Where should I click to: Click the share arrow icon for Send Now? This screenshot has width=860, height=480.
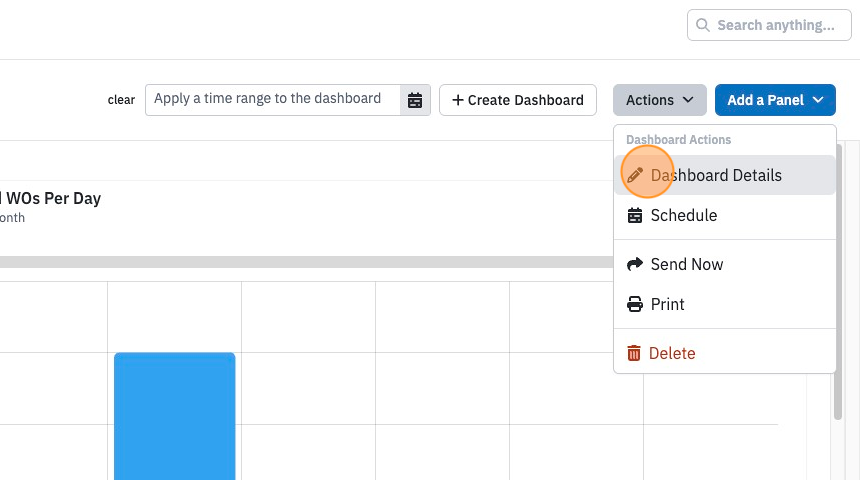(x=635, y=264)
